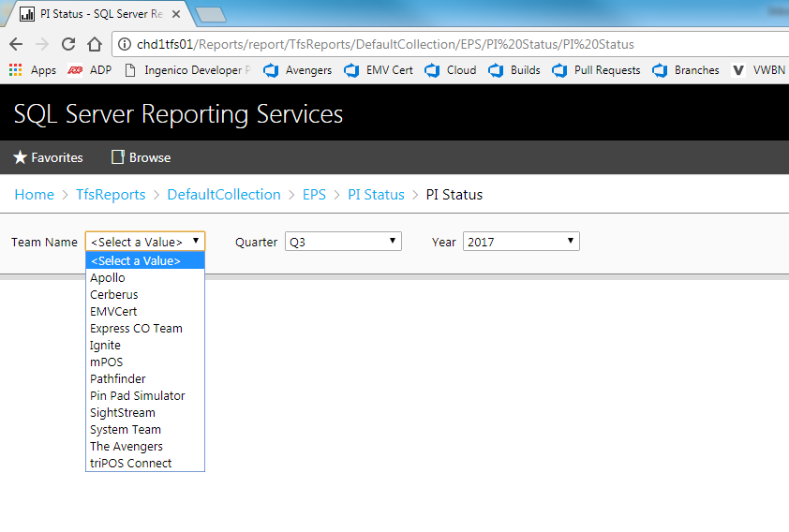Collapse the Team Name dropdown
This screenshot has height=532, width=789.
(145, 242)
